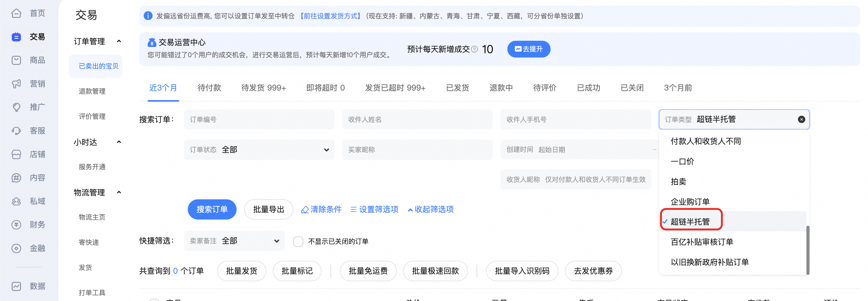Open the 财务 yen coin icon
The image size is (868, 301).
16,225
